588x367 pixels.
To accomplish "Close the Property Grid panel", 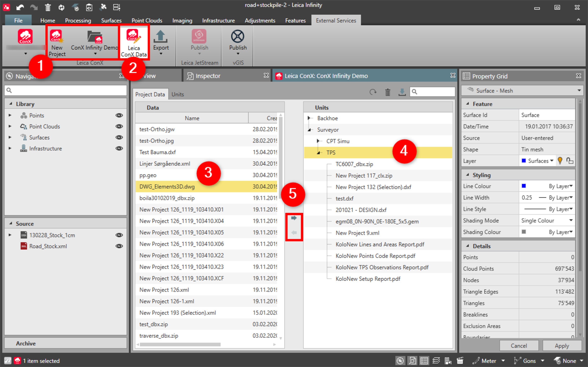I will pos(579,76).
